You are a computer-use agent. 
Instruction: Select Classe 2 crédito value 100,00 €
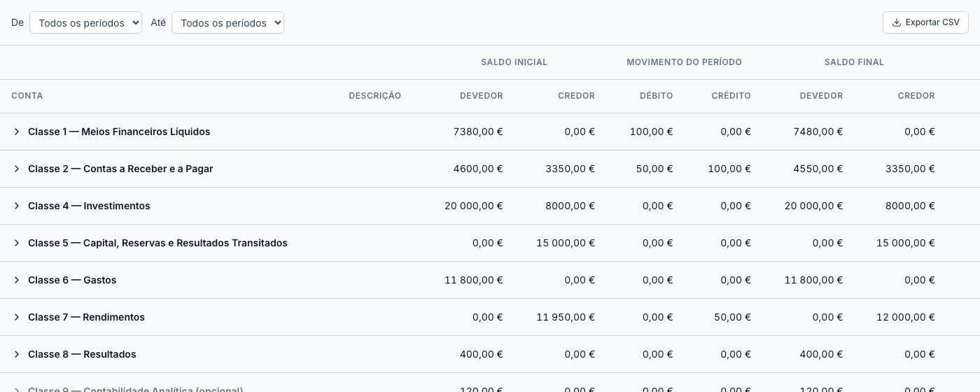729,169
